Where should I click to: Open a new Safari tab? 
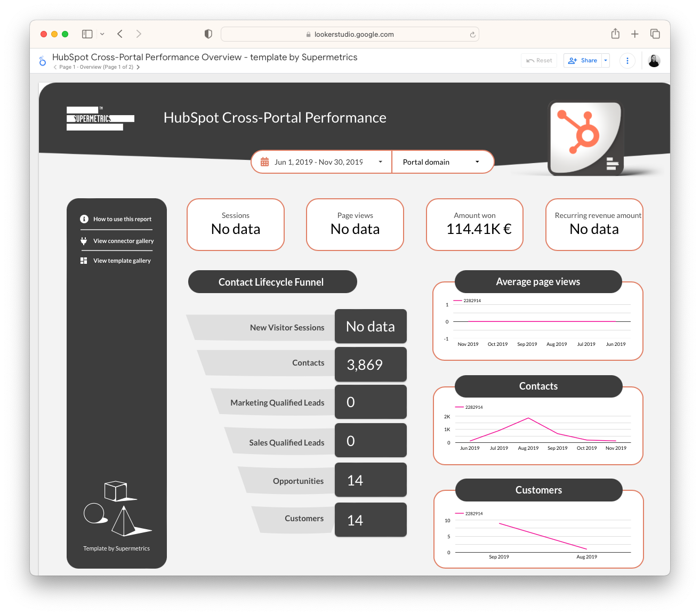coord(634,34)
